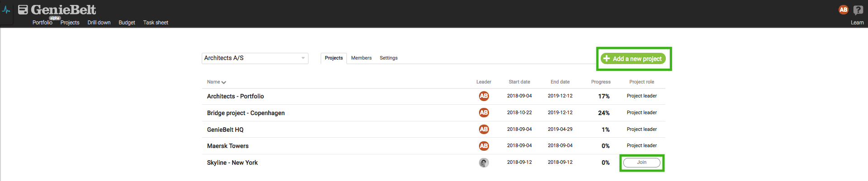
Task: Open the Bridge project - Copenhagen project
Action: click(246, 113)
